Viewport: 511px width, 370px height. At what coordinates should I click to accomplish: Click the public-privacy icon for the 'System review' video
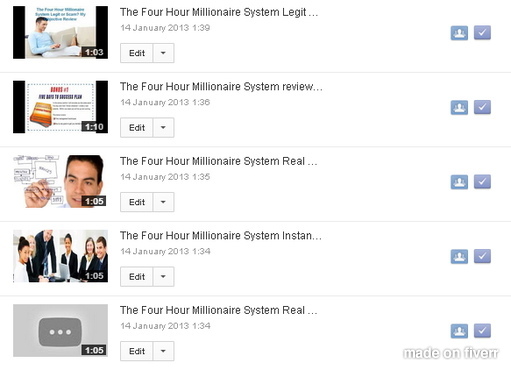(x=459, y=107)
